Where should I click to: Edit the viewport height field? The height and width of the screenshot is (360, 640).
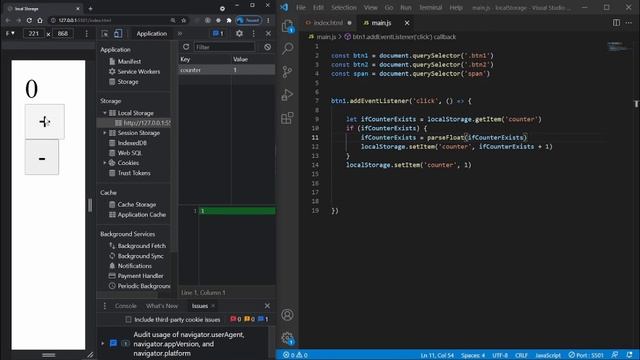tap(62, 33)
